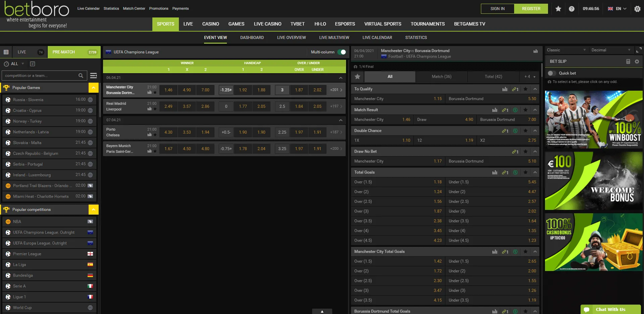Switch to the LIVE CASINO menu
This screenshot has height=314, width=644.
click(x=267, y=24)
